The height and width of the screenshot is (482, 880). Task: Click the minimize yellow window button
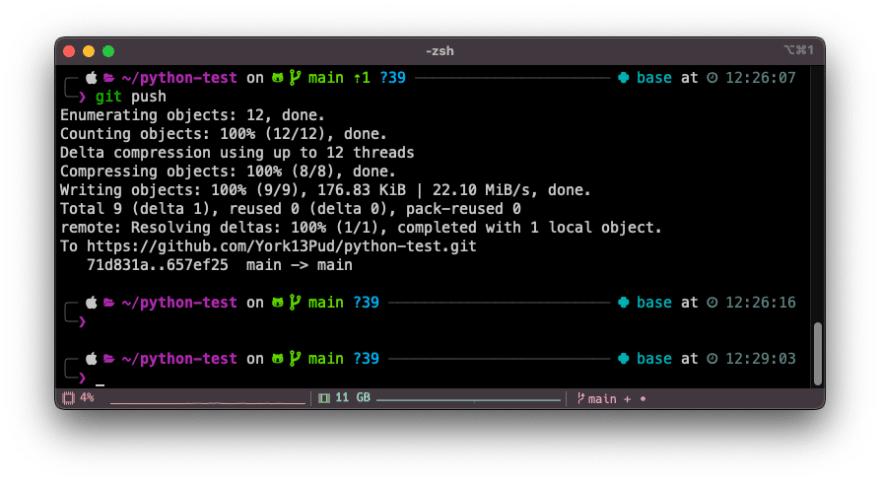pos(88,51)
